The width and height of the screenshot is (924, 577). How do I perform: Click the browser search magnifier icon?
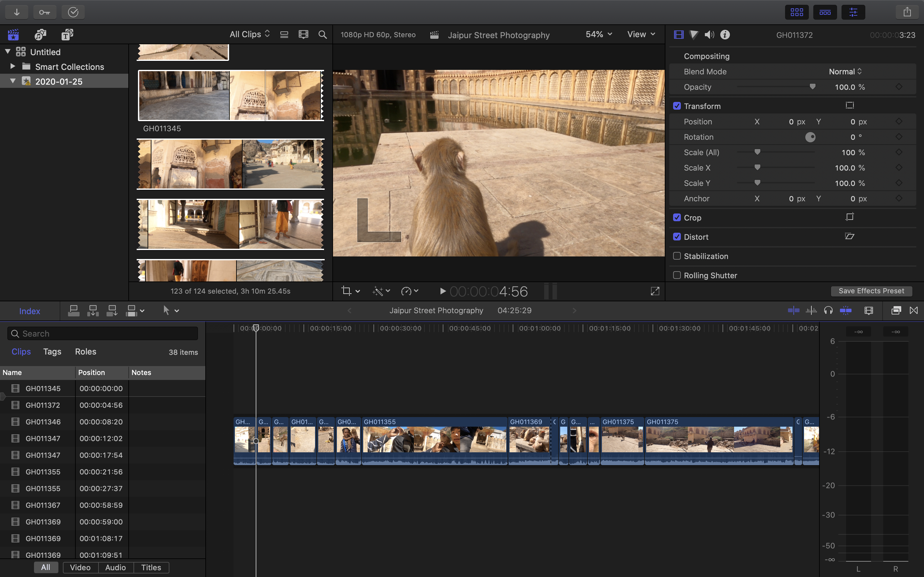point(323,35)
